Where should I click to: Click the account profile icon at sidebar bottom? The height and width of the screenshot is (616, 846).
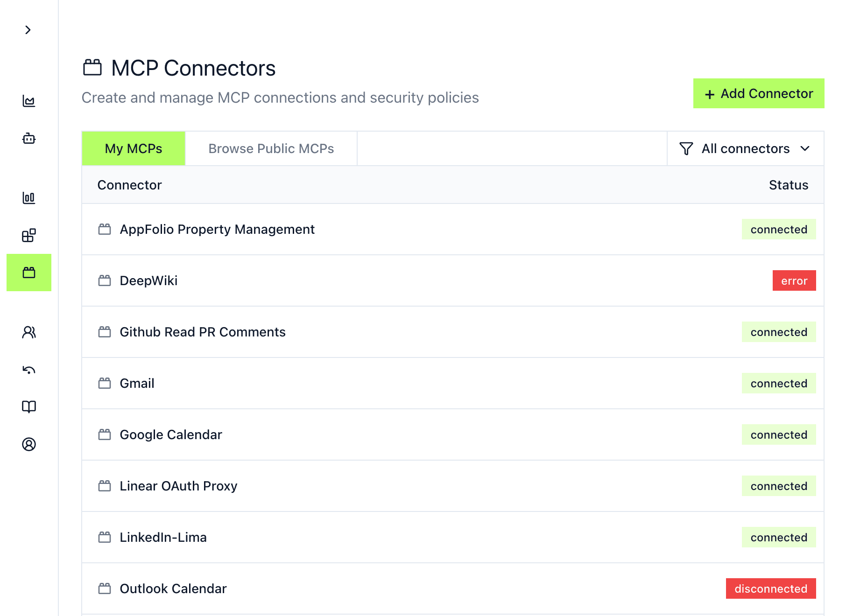(29, 444)
